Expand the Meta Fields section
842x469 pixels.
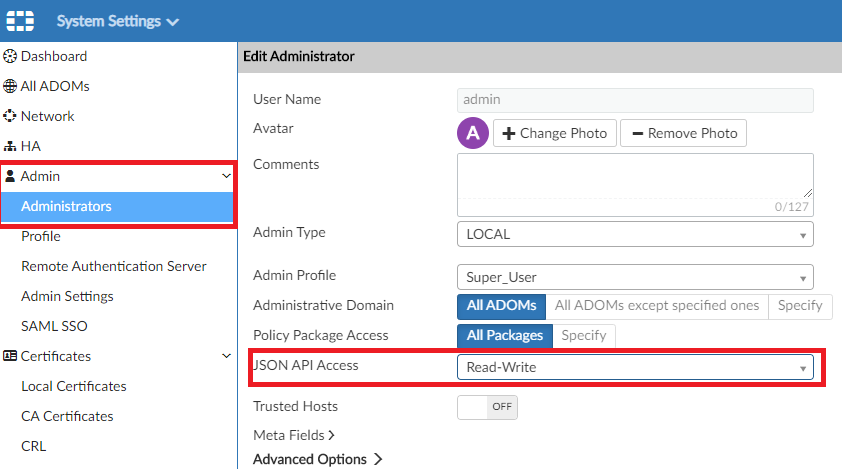294,436
